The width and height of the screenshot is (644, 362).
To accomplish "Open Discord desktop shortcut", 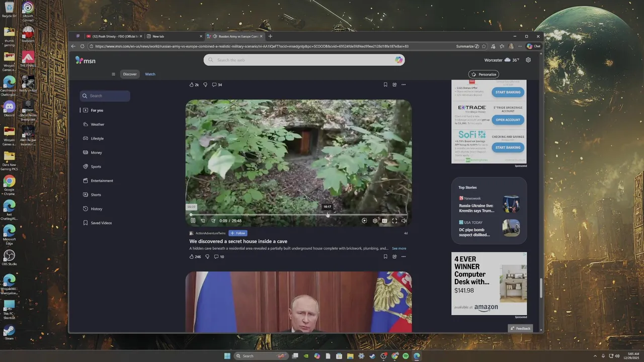I will (x=9, y=109).
